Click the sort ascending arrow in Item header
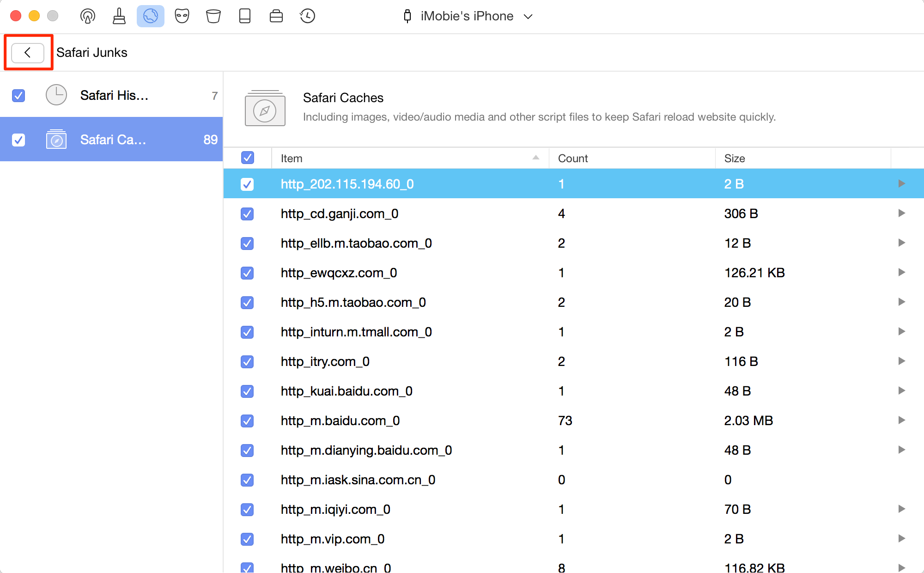The height and width of the screenshot is (573, 924). (x=536, y=158)
